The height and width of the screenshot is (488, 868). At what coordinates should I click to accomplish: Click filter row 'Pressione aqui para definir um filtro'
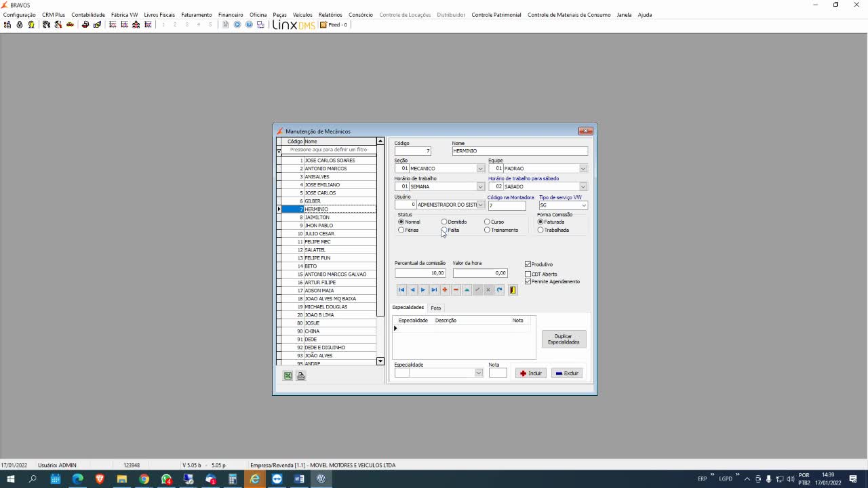point(328,150)
